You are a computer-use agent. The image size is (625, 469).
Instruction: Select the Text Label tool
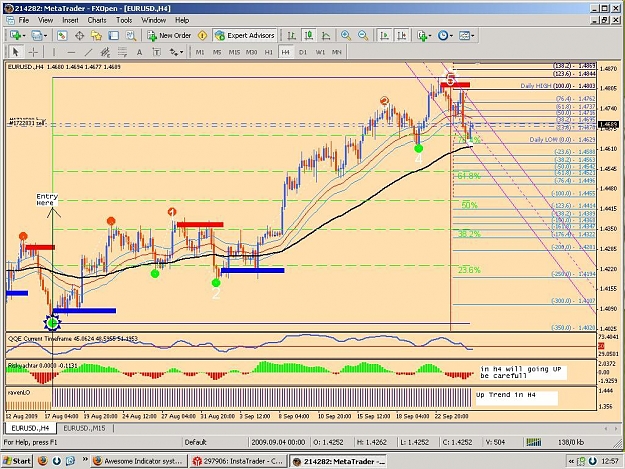coord(157,52)
